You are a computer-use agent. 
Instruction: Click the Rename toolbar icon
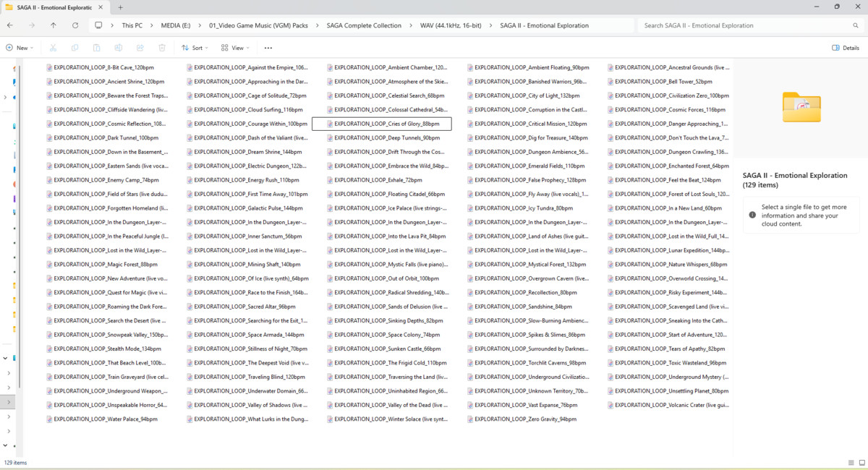tap(119, 48)
